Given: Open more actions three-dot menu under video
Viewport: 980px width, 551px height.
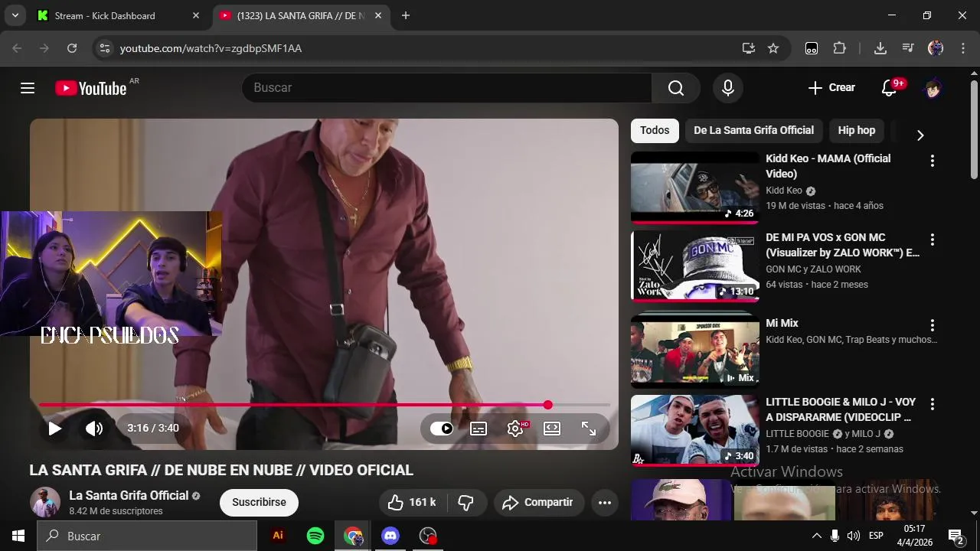Looking at the screenshot, I should pyautogui.click(x=605, y=503).
